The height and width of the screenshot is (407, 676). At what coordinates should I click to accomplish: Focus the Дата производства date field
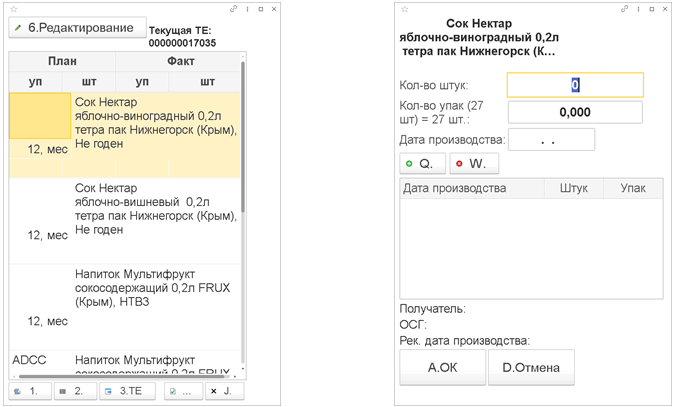point(551,140)
